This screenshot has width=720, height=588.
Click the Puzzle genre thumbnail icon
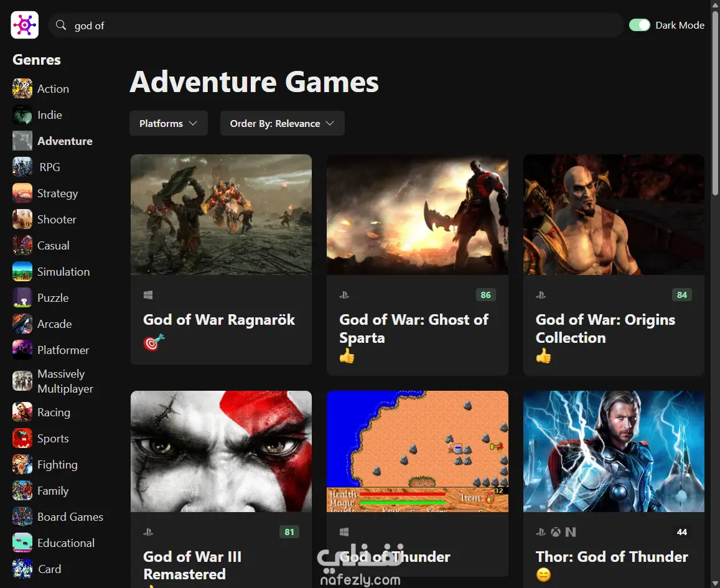coord(22,298)
